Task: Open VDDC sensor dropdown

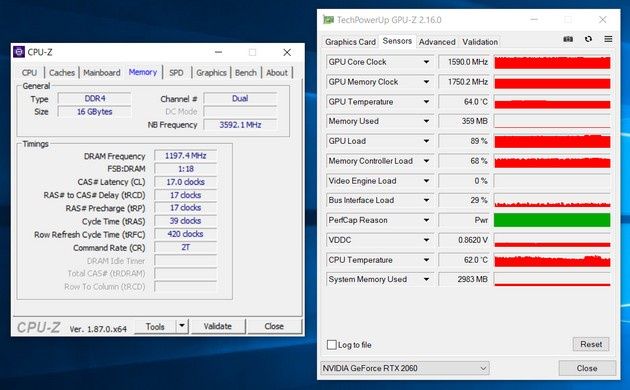Action: pyautogui.click(x=426, y=240)
